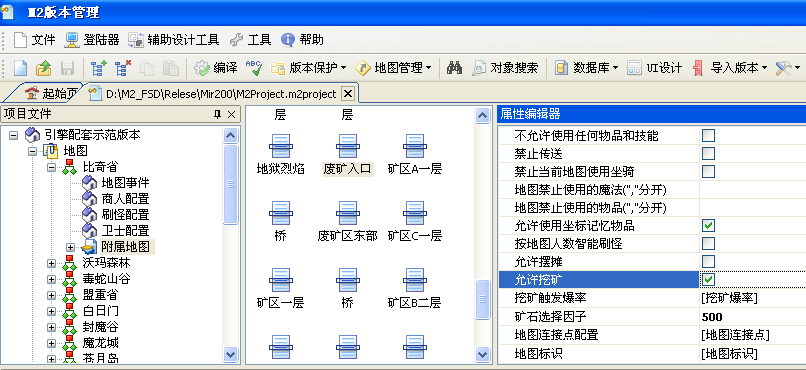Viewport: 806px width, 370px height.
Task: Click the ABC syntax check icon
Action: coord(253,67)
